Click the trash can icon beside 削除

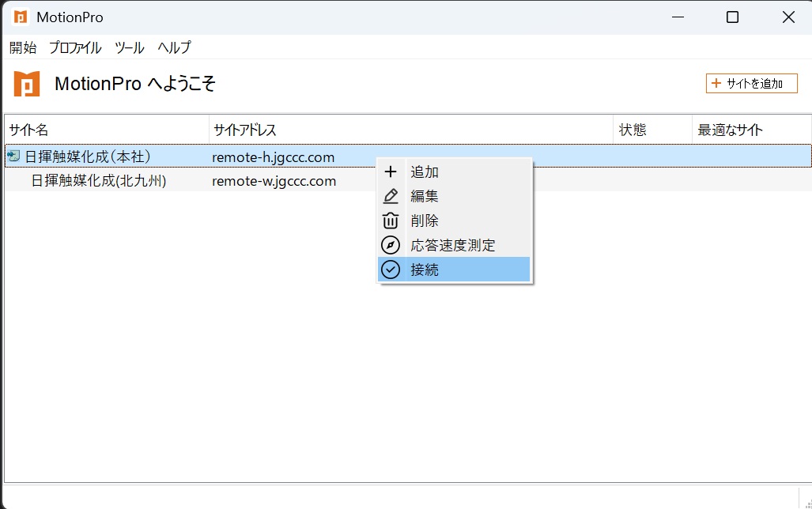(x=391, y=221)
